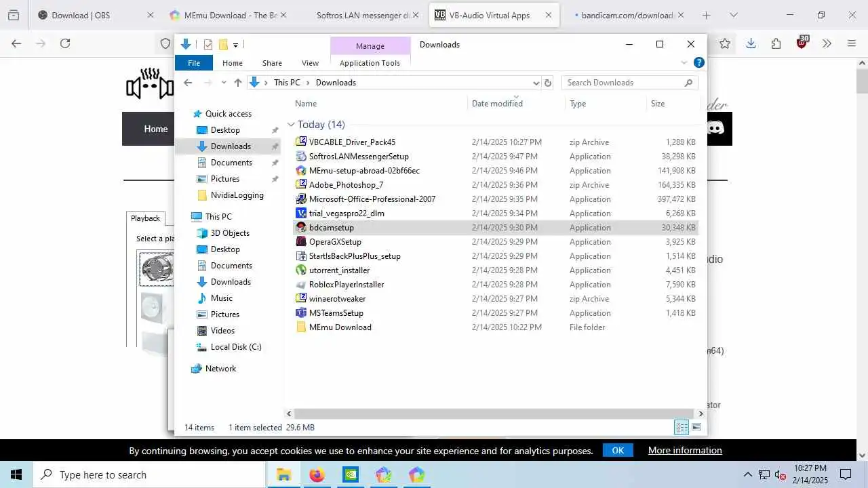Open the More information cookie link
Image resolution: width=868 pixels, height=488 pixels.
(x=685, y=450)
